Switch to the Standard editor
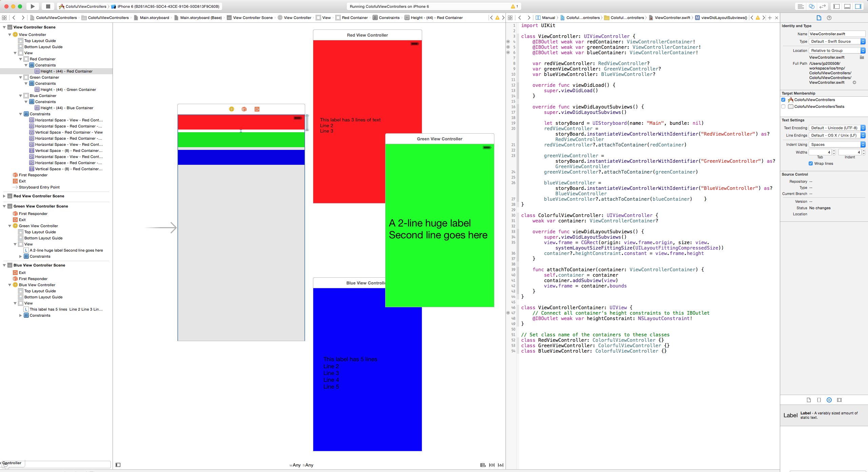Image resolution: width=868 pixels, height=472 pixels. click(801, 6)
